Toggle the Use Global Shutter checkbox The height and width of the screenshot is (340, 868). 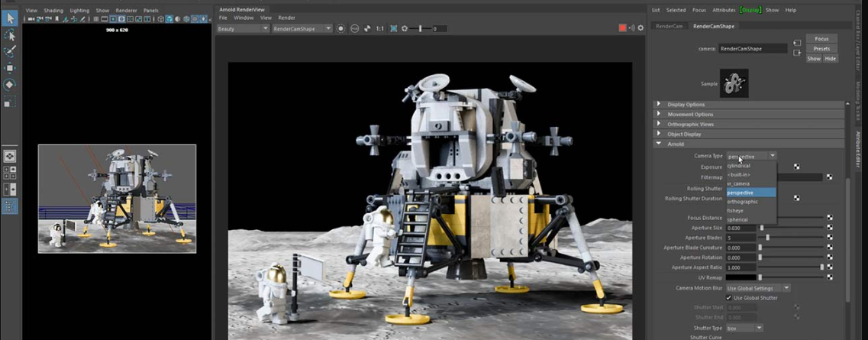coord(729,298)
